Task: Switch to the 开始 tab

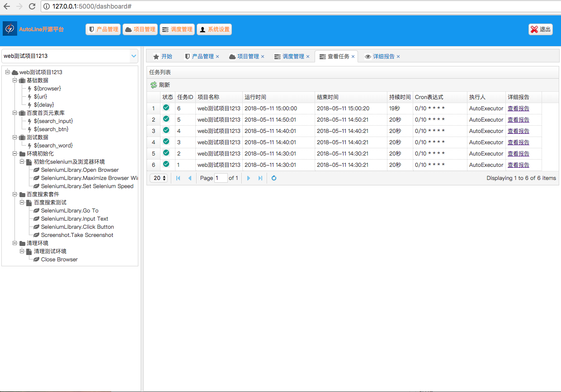Action: 162,57
